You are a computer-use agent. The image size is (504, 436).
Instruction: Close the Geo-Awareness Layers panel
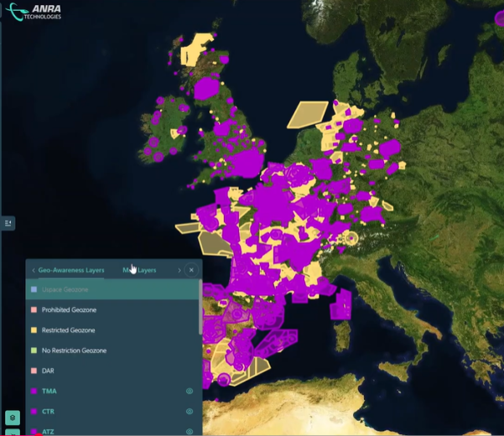(x=191, y=270)
